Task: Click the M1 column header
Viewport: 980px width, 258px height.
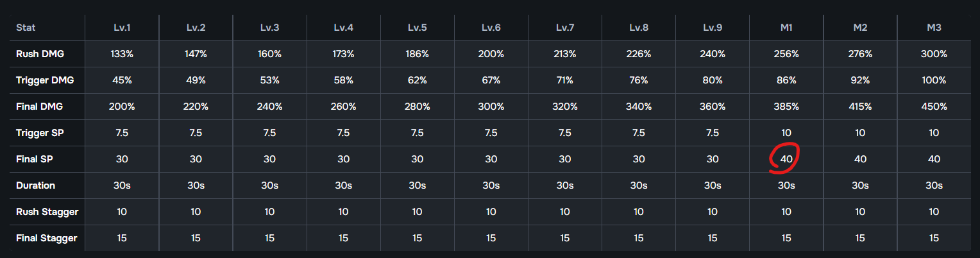Action: pos(786,28)
